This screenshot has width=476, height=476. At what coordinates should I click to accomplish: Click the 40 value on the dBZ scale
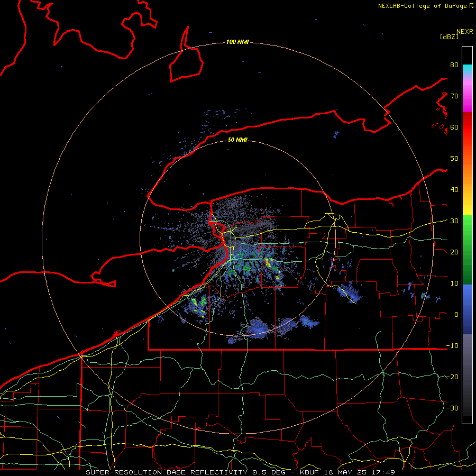pos(454,190)
